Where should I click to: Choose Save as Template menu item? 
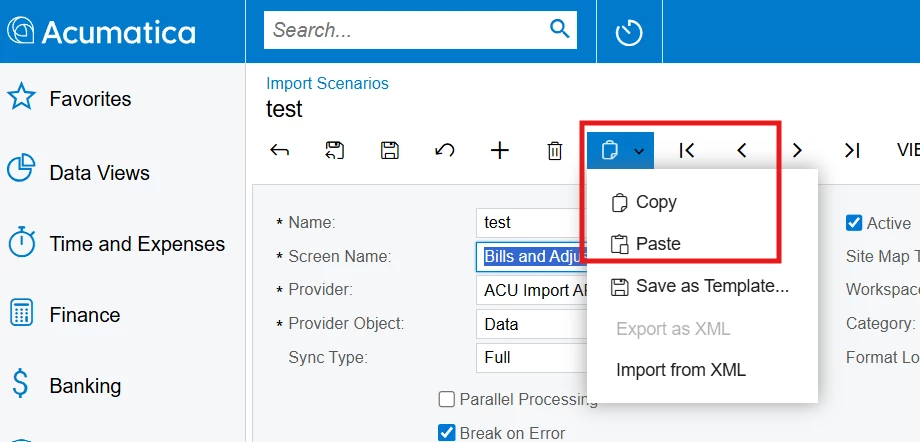[x=702, y=286]
